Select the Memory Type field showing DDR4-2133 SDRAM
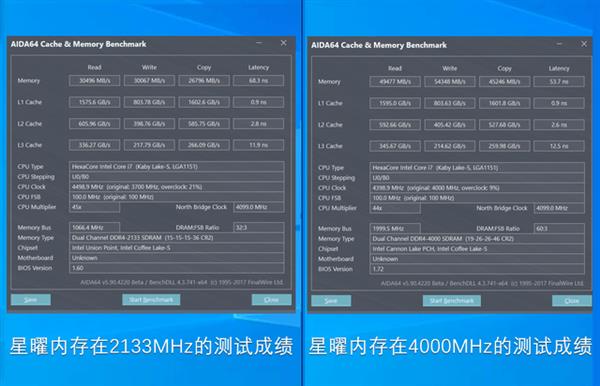The height and width of the screenshot is (386, 600). 176,238
